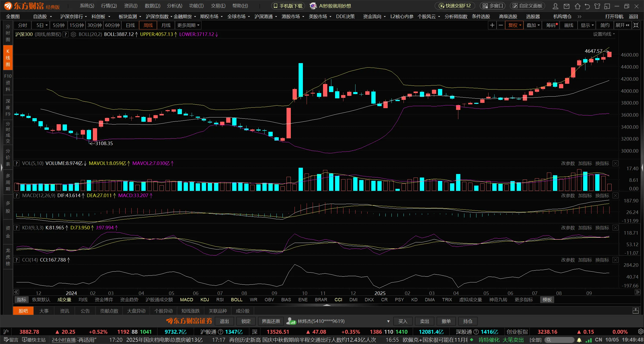The image size is (644, 344).
Task: Open BOLL indicator settings gear
Action: tap(73, 34)
